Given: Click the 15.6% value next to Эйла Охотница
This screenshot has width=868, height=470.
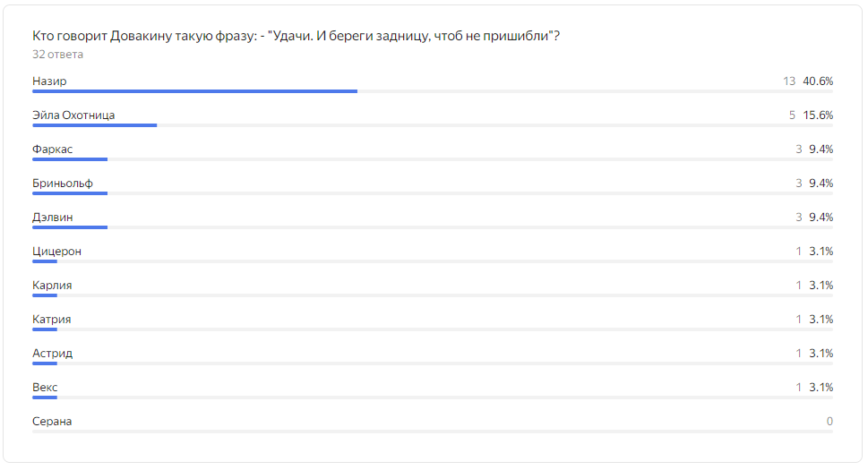Looking at the screenshot, I should [x=818, y=115].
